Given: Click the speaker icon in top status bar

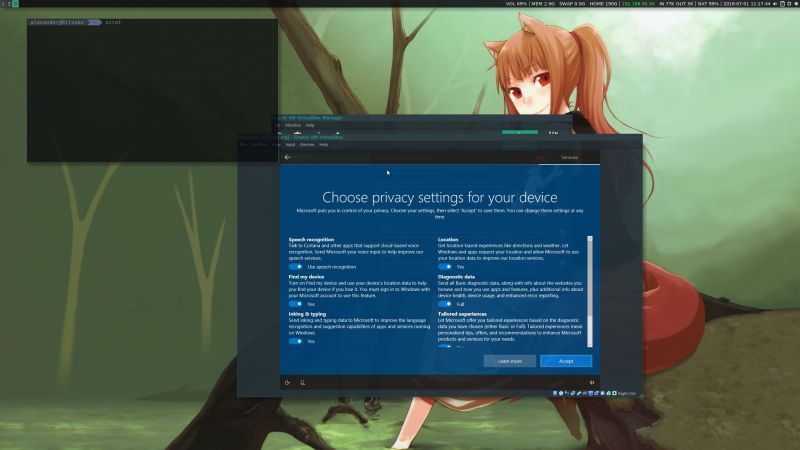Looking at the screenshot, I should pyautogui.click(x=776, y=4).
